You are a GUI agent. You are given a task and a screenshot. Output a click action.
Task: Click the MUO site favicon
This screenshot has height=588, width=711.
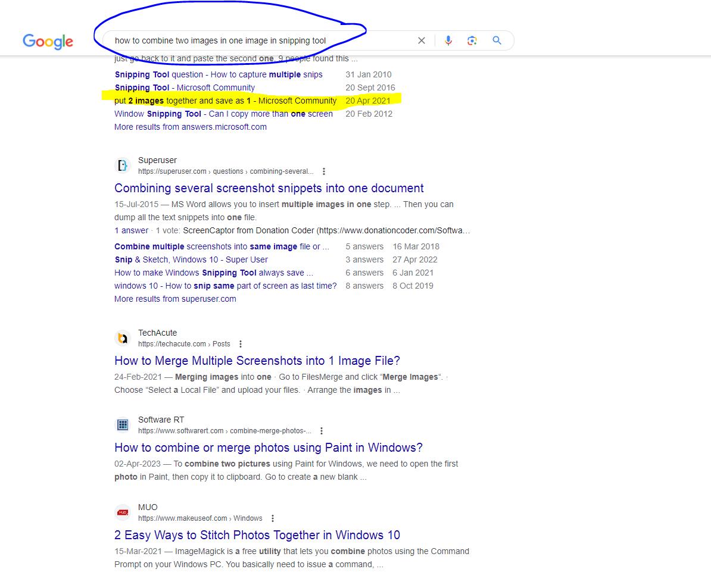tap(123, 512)
